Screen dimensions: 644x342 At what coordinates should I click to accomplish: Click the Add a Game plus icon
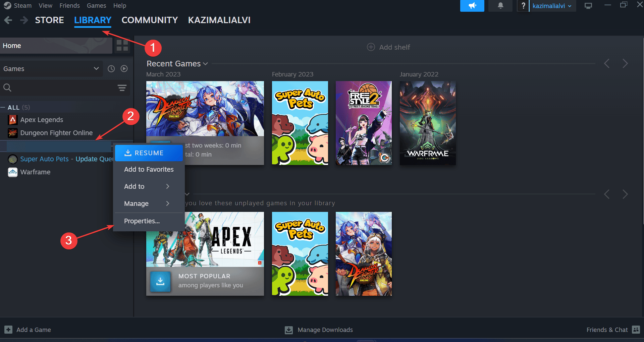pyautogui.click(x=8, y=330)
